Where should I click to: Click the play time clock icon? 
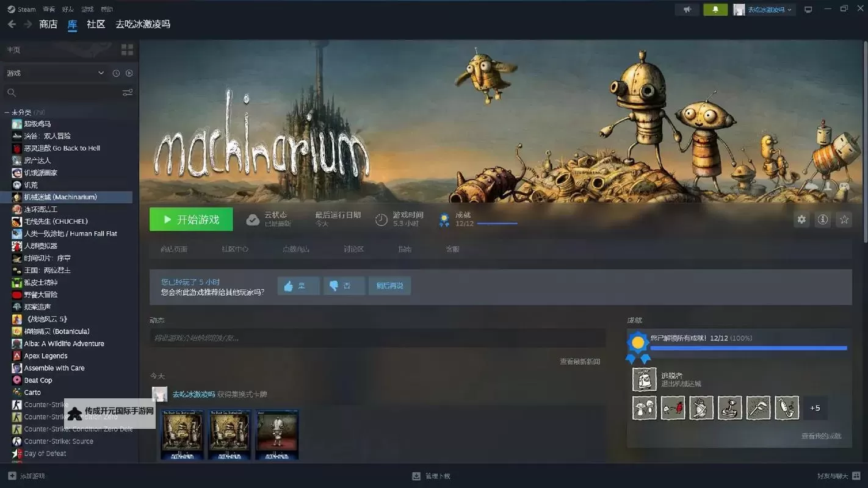382,220
